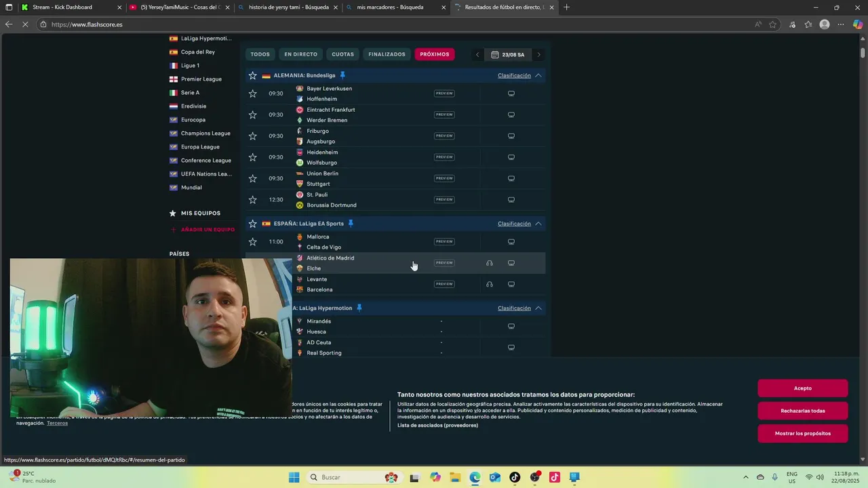Unpin LaLiga EA Sports pin icon

pyautogui.click(x=351, y=224)
